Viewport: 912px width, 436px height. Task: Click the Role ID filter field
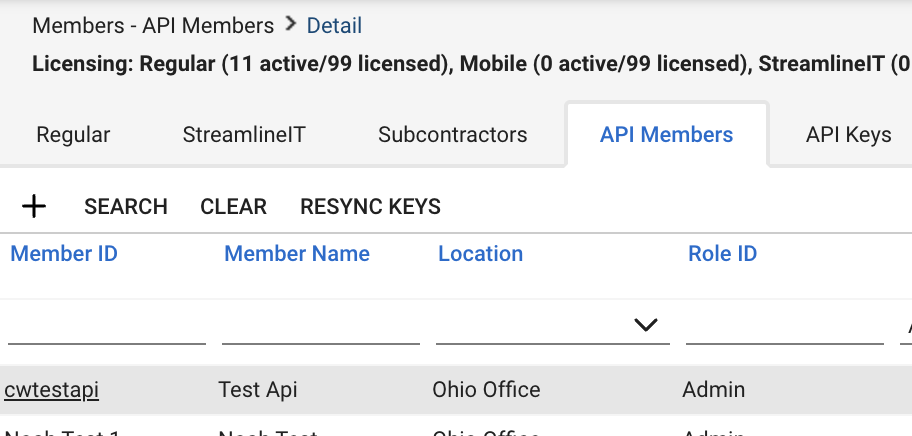pos(784,326)
